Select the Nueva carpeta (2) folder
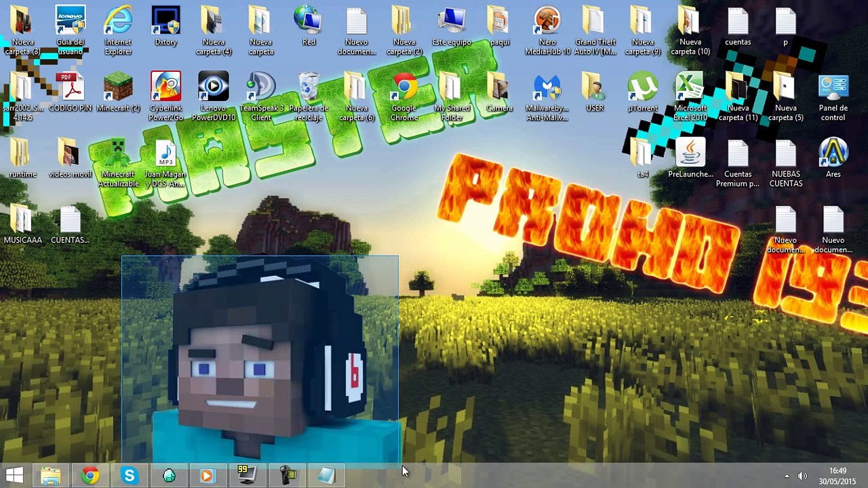This screenshot has width=868, height=488. 404,30
